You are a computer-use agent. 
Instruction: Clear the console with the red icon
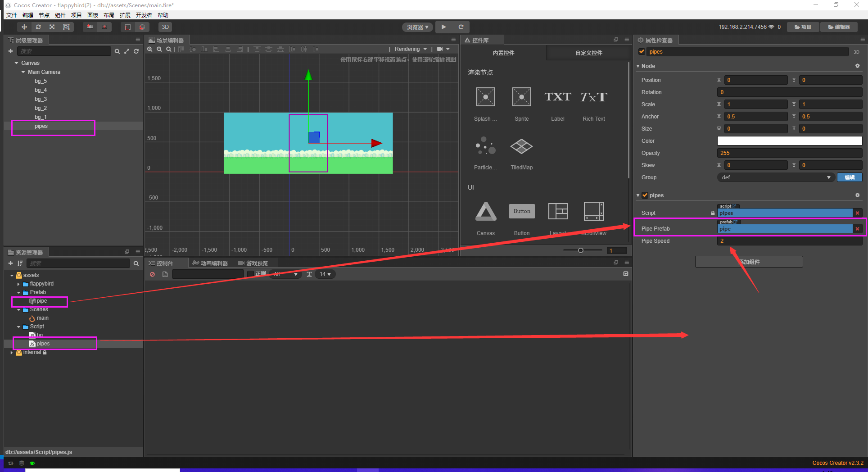tap(153, 274)
